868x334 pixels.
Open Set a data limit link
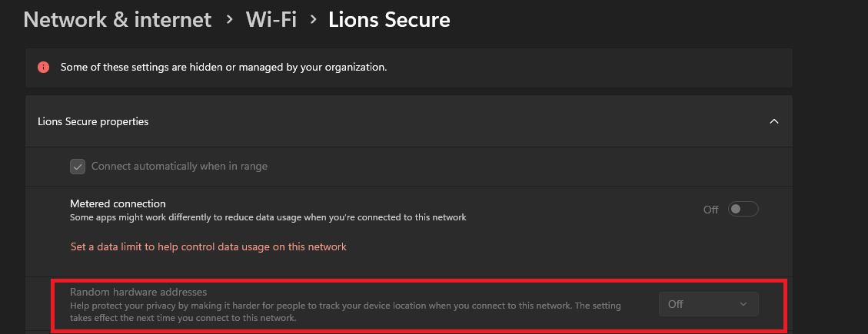tap(208, 246)
